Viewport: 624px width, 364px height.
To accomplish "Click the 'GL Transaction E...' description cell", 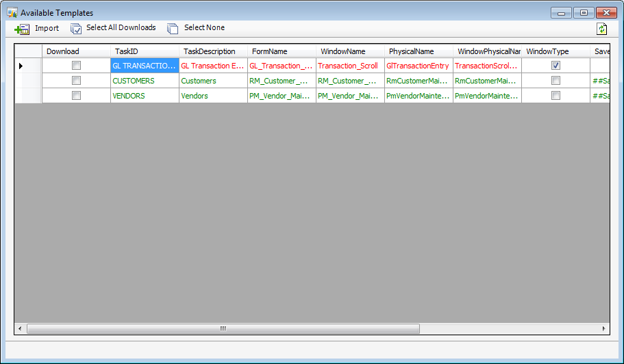I will 213,66.
